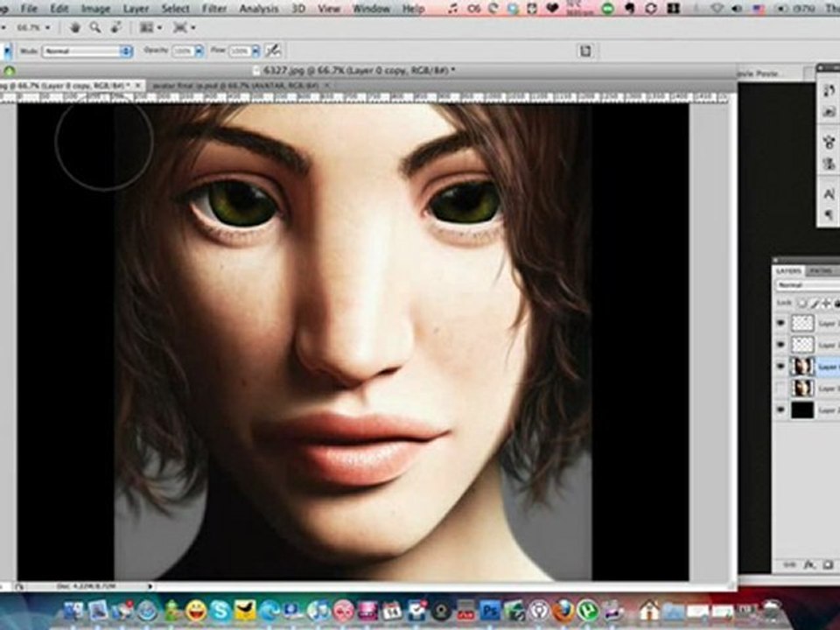
Task: Open Photoshop from the Dock
Action: tap(491, 610)
